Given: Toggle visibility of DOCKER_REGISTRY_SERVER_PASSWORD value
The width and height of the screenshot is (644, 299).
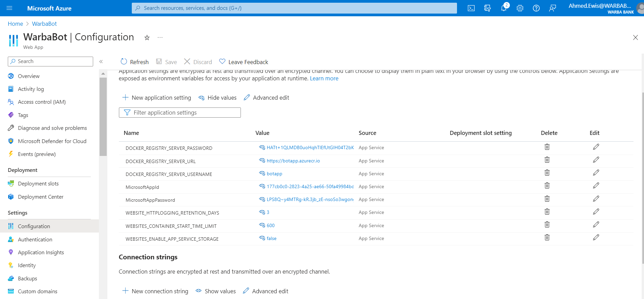Looking at the screenshot, I should pos(262,147).
